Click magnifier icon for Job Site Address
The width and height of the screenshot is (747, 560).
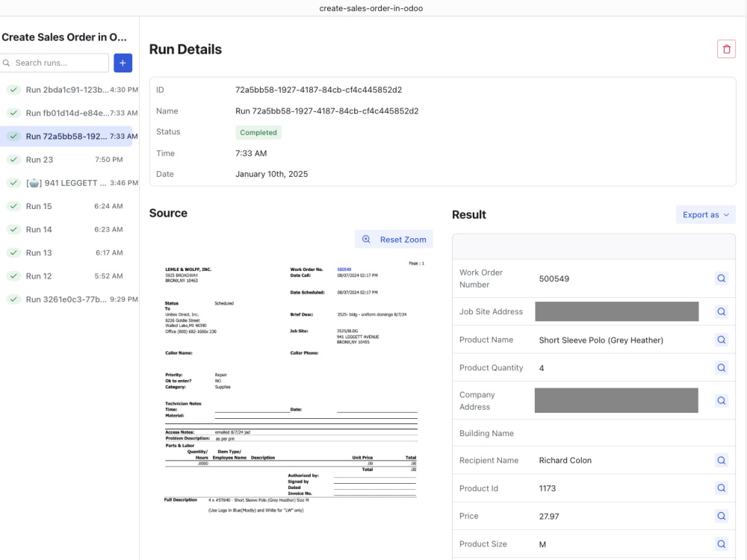722,311
